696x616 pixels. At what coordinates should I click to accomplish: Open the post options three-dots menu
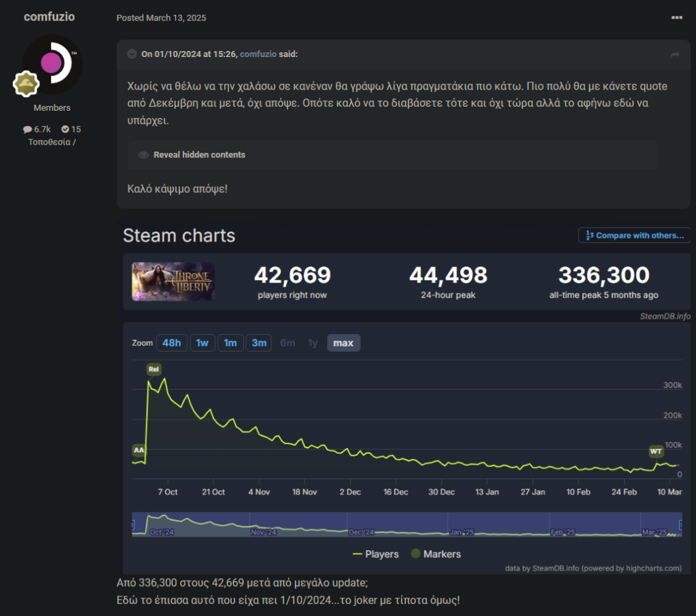[676, 18]
